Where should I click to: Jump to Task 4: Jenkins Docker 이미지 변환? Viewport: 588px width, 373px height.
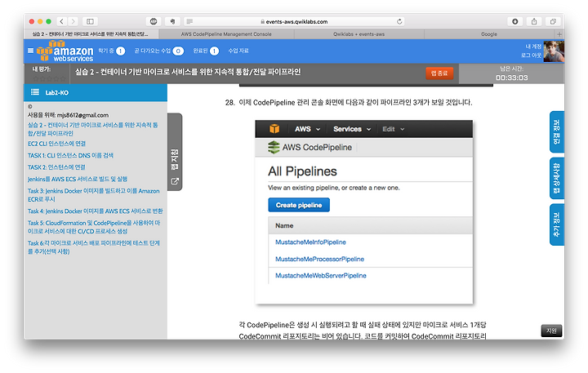click(x=96, y=211)
